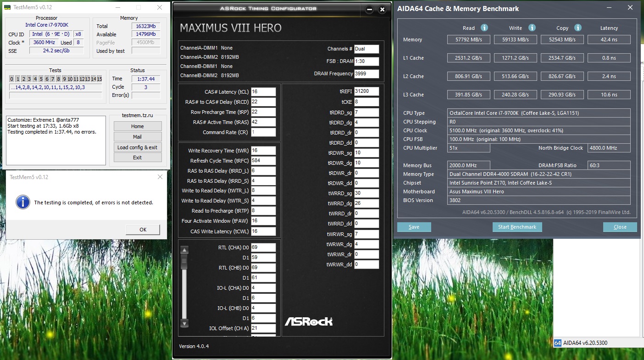
Task: Select the CAS# Latency (tCL) field
Action: [x=264, y=92]
